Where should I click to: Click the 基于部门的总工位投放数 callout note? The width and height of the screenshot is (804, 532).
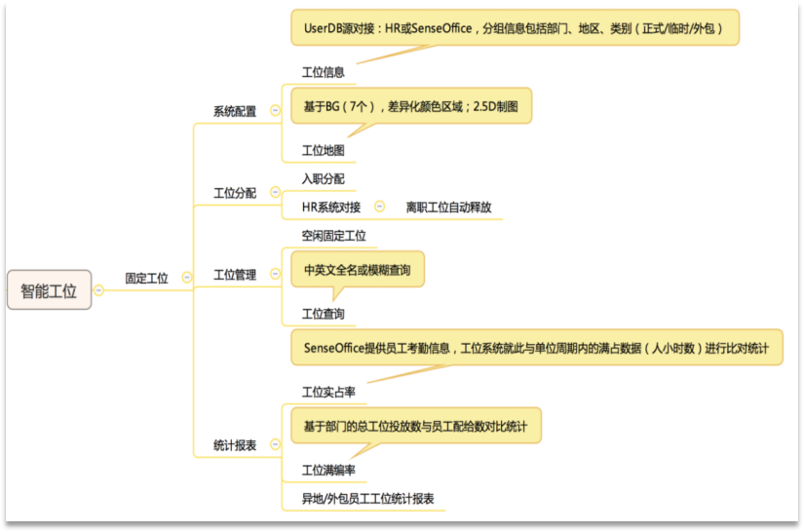[x=416, y=426]
